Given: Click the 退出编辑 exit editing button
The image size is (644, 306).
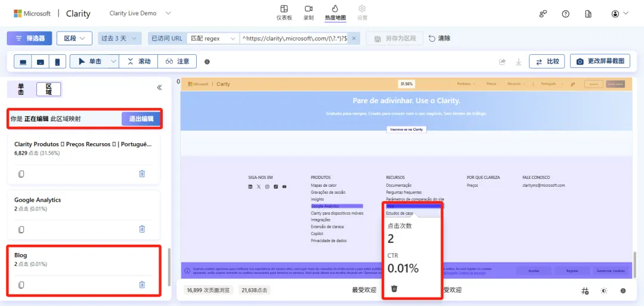Looking at the screenshot, I should point(141,119).
